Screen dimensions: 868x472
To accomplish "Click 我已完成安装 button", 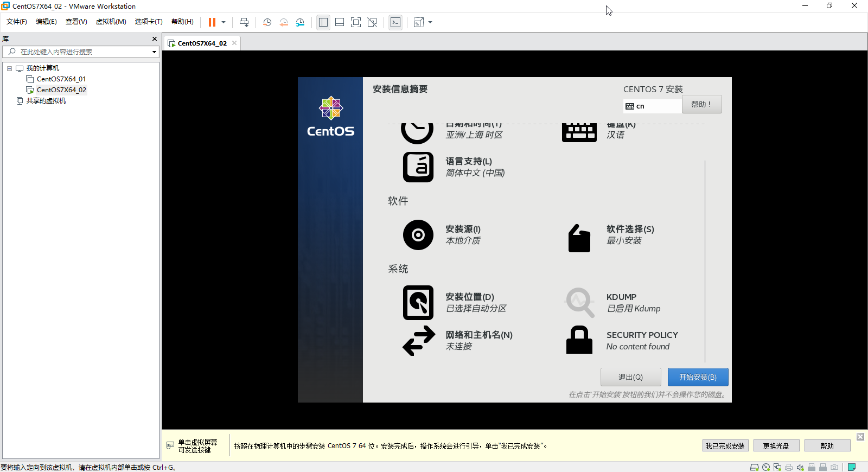I will point(725,446).
